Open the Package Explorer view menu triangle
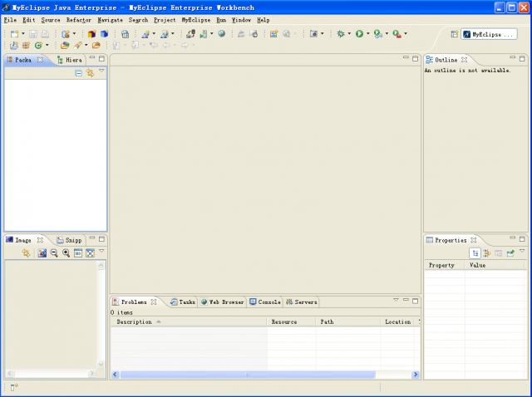This screenshot has width=532, height=397. click(101, 72)
